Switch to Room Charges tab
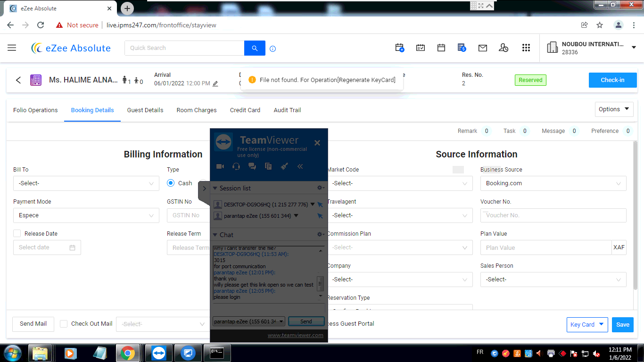 point(197,110)
